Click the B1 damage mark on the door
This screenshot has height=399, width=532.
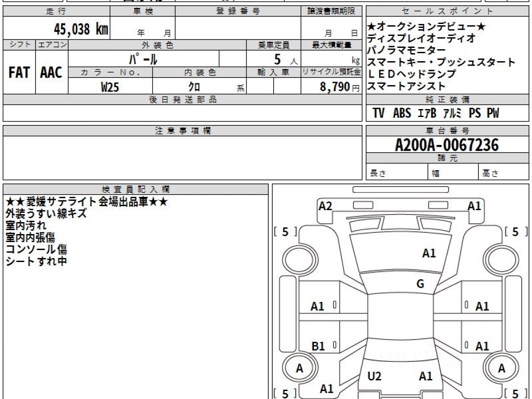pyautogui.click(x=318, y=346)
